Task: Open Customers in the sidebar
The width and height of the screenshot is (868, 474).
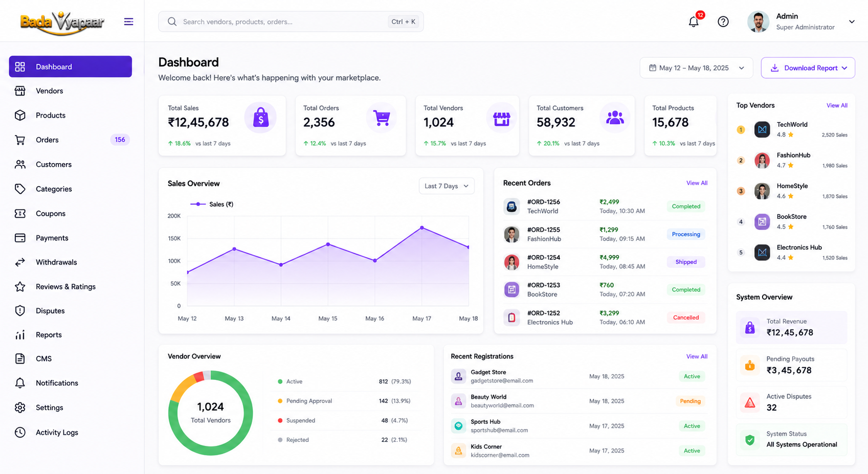Action: (71, 164)
